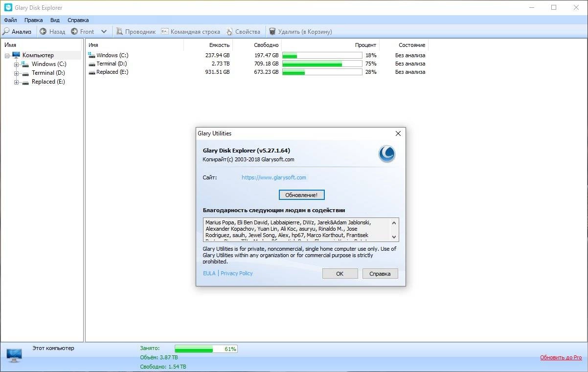Expand the Terminal (D:) tree node
Screen dimensions: 588x372
click(x=16, y=73)
